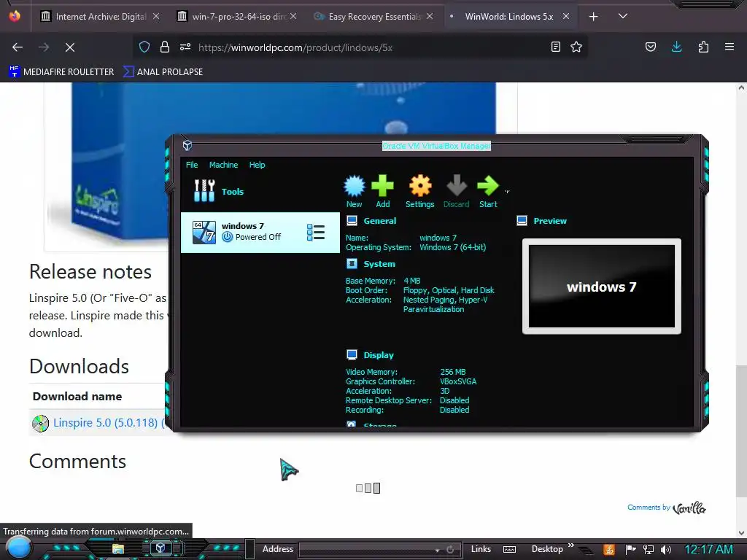This screenshot has width=747, height=560.
Task: Open the windows 7 machine list menu icon
Action: (x=315, y=233)
